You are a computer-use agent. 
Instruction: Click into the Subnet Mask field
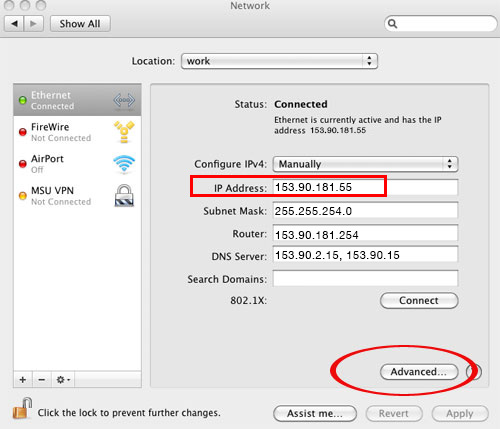365,211
